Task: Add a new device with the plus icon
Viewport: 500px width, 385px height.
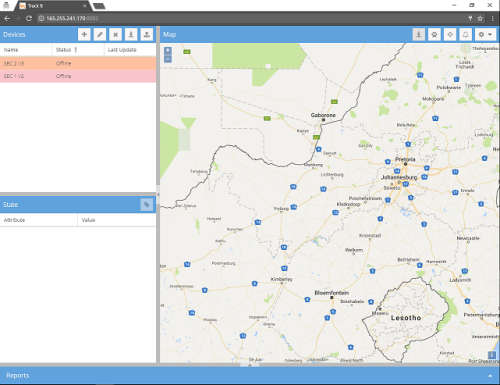Action: tap(84, 34)
